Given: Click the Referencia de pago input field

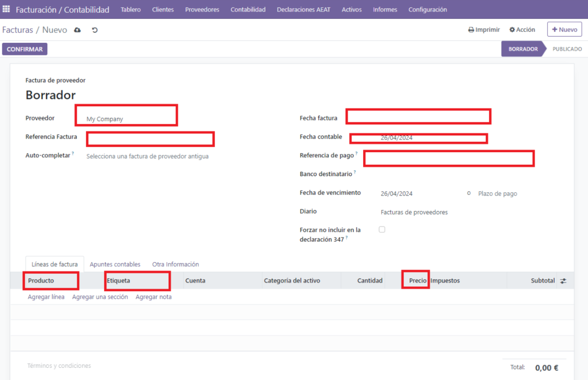Looking at the screenshot, I should pyautogui.click(x=449, y=158).
